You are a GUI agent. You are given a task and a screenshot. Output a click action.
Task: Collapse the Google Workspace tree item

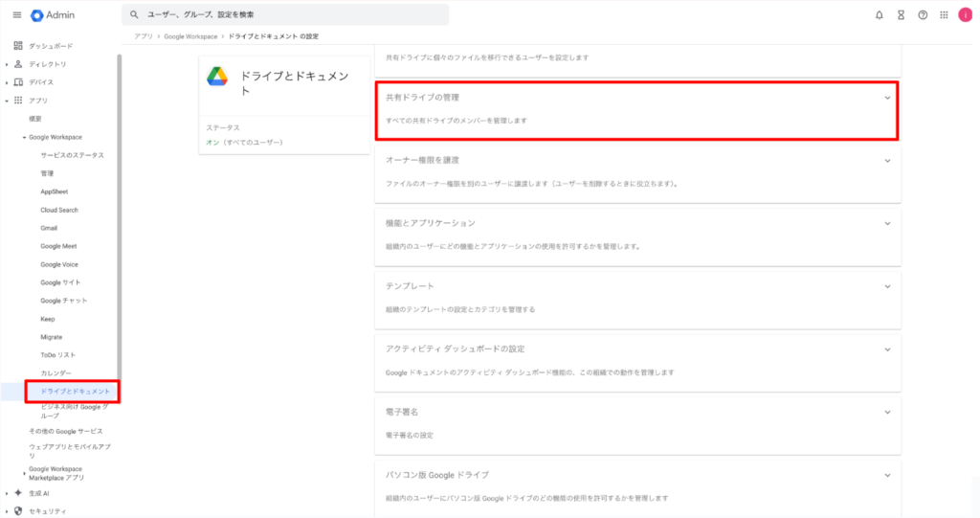(24, 137)
